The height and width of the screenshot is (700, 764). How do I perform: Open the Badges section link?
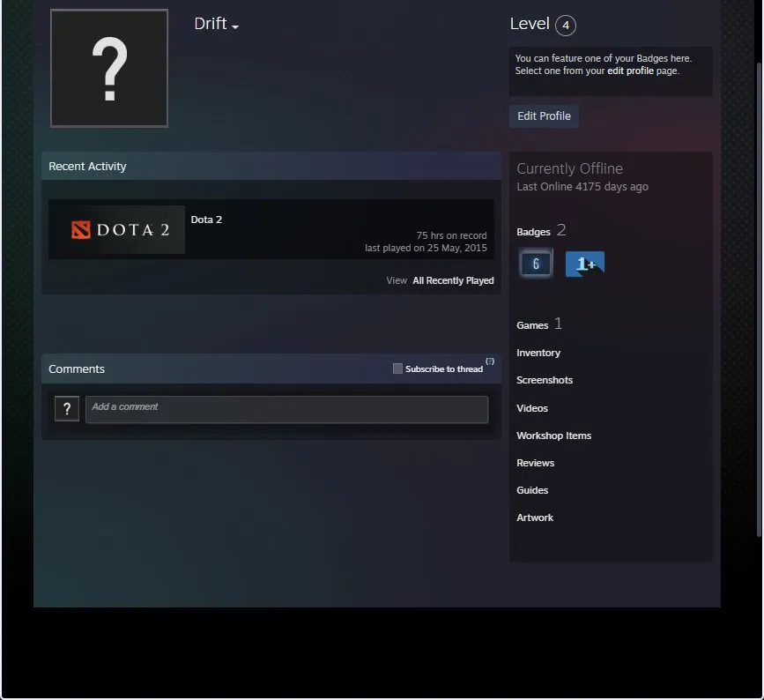point(533,232)
